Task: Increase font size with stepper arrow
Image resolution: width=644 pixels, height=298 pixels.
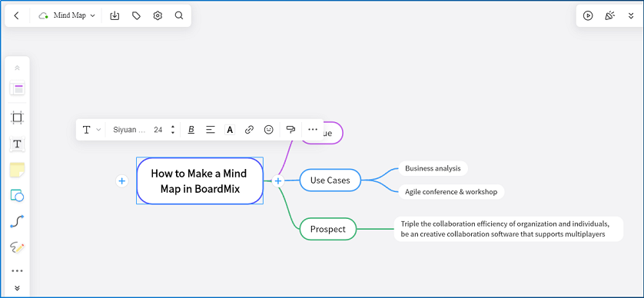Action: (173, 127)
